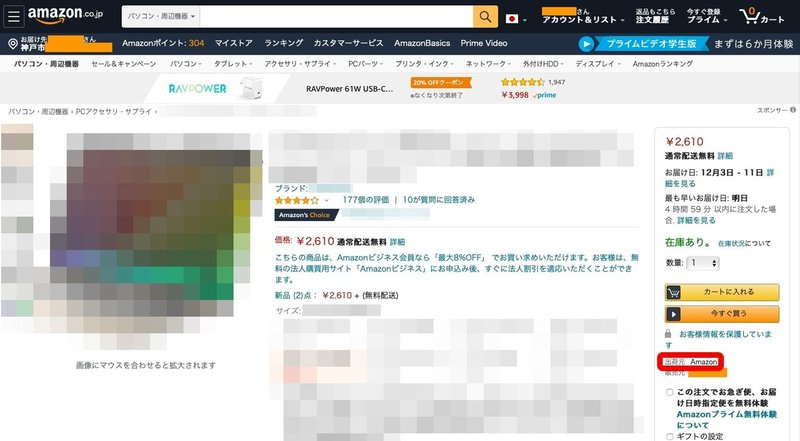This screenshot has width=800, height=441.
Task: Check the gift settings checkbox
Action: point(669,436)
